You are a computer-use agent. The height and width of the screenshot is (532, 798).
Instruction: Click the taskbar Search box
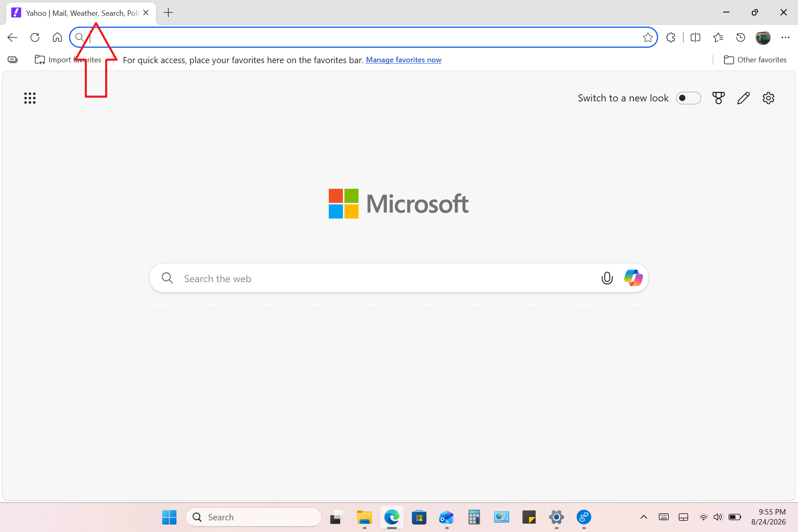pos(254,517)
